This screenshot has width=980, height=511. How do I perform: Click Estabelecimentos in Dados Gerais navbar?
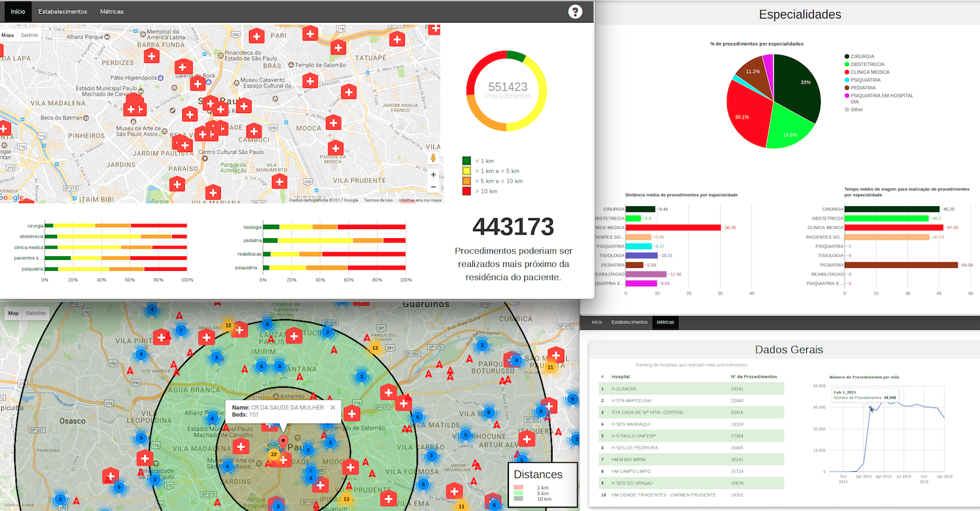(630, 322)
